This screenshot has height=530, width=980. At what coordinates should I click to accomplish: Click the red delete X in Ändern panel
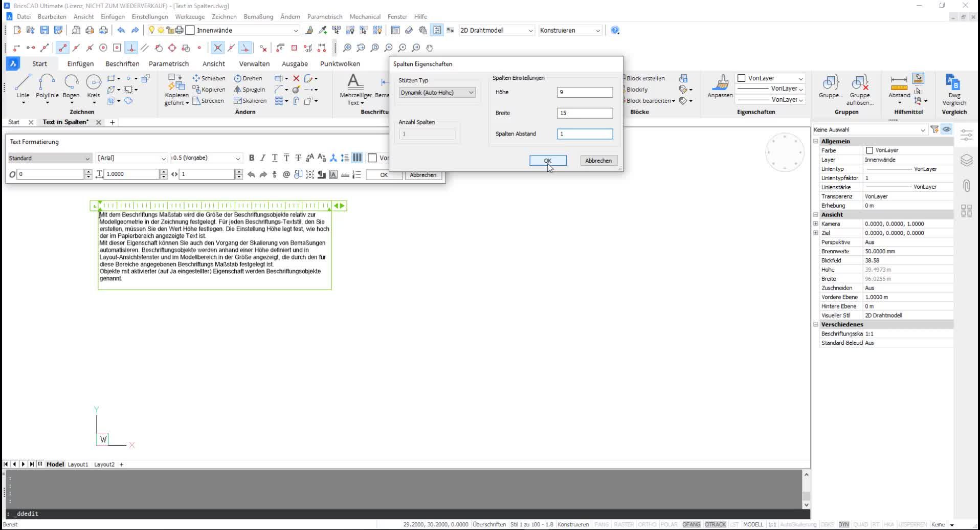pyautogui.click(x=296, y=78)
